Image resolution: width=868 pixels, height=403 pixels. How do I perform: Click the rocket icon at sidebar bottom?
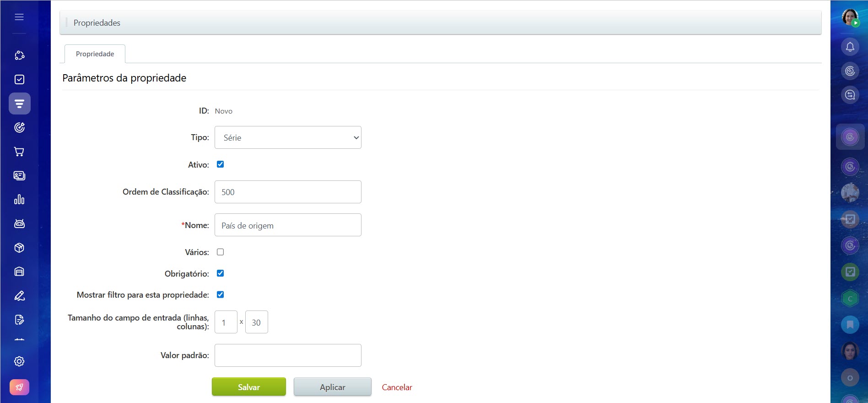(x=19, y=387)
